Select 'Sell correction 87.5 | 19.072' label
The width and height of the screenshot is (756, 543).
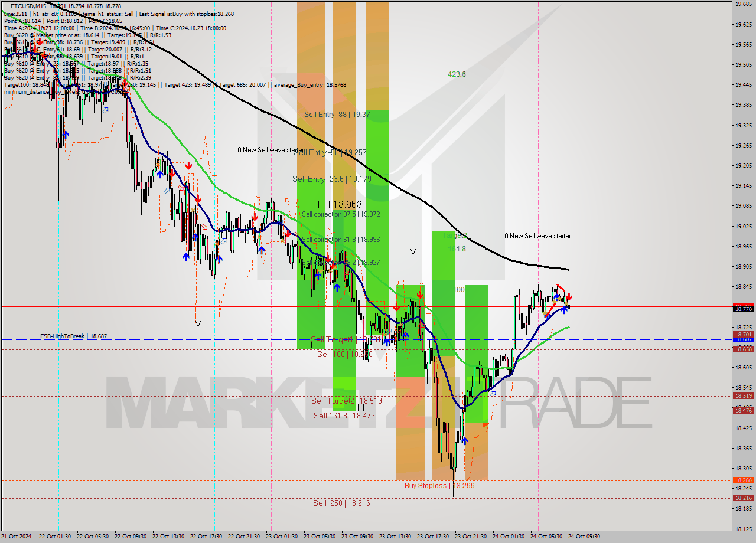pyautogui.click(x=341, y=214)
